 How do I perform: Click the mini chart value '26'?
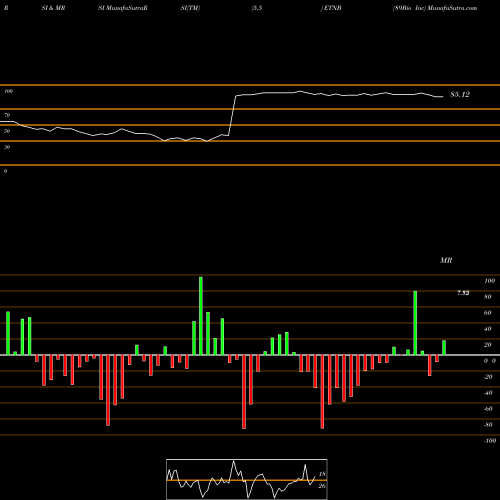tap(322, 486)
